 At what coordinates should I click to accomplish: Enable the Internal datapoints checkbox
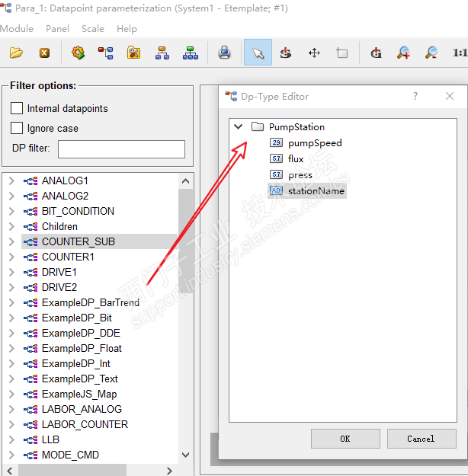click(17, 108)
